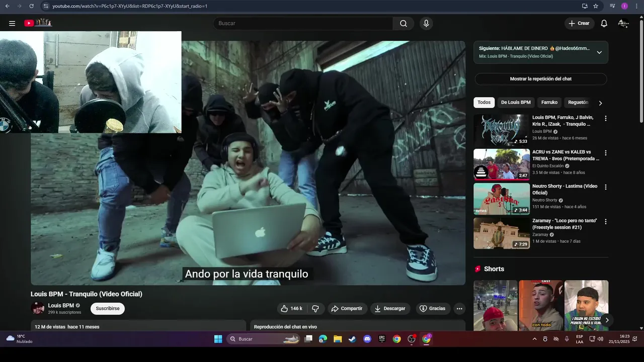View site information icon beside the URL
This screenshot has height=362, width=644.
pos(45,6)
